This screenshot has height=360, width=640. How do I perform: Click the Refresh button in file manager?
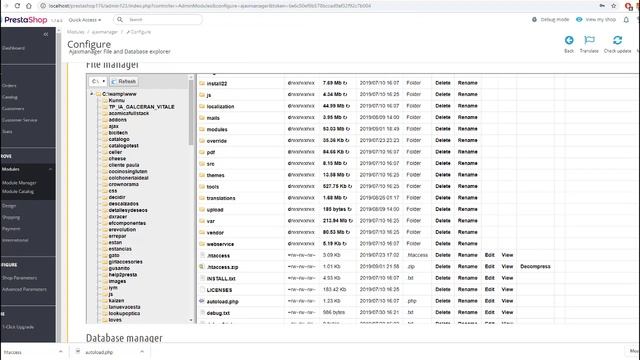coord(124,81)
